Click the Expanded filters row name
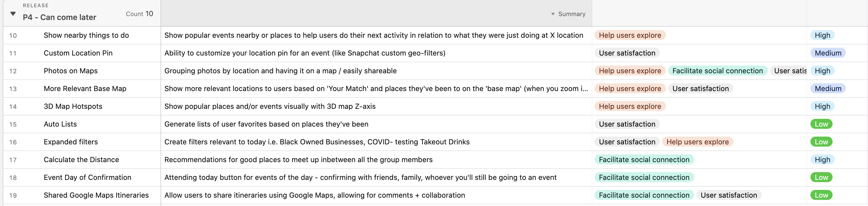 coord(71,142)
